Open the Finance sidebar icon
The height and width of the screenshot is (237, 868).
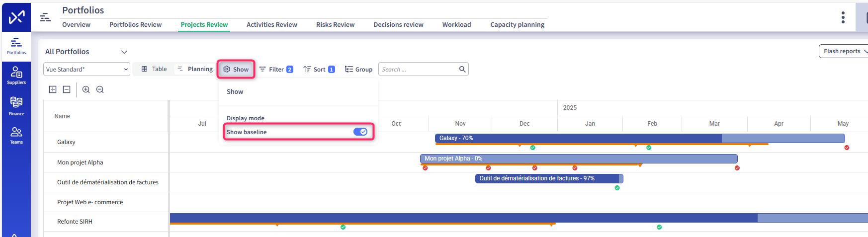click(x=16, y=106)
